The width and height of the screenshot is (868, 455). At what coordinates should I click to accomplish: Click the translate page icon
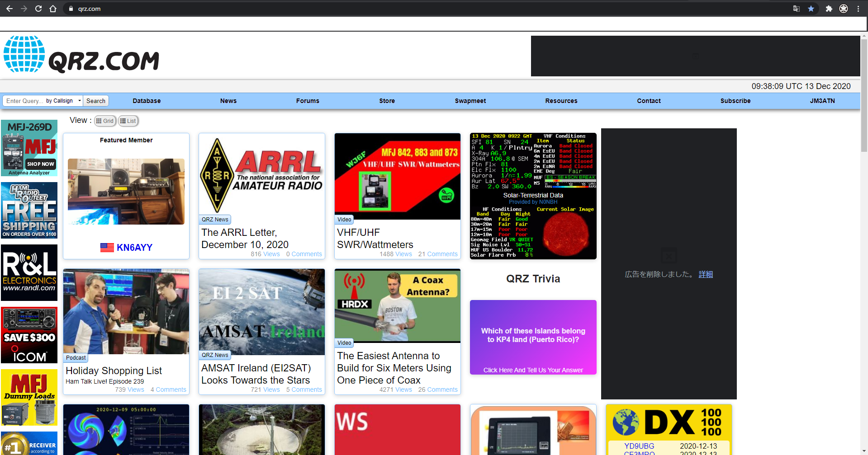pos(796,9)
